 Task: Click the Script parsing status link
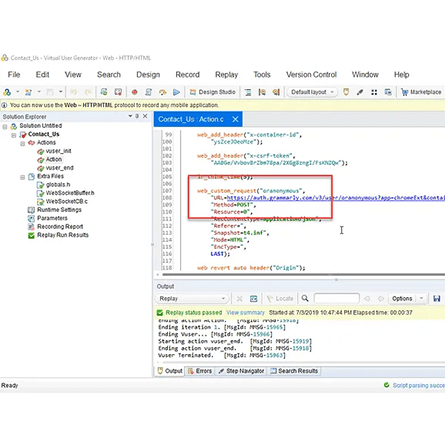[x=419, y=385]
